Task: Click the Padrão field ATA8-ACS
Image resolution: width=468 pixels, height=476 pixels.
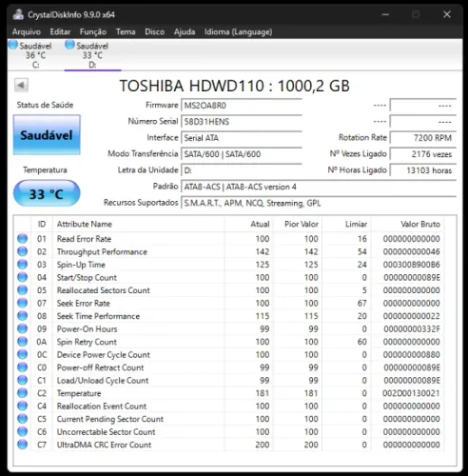Action: 319,187
